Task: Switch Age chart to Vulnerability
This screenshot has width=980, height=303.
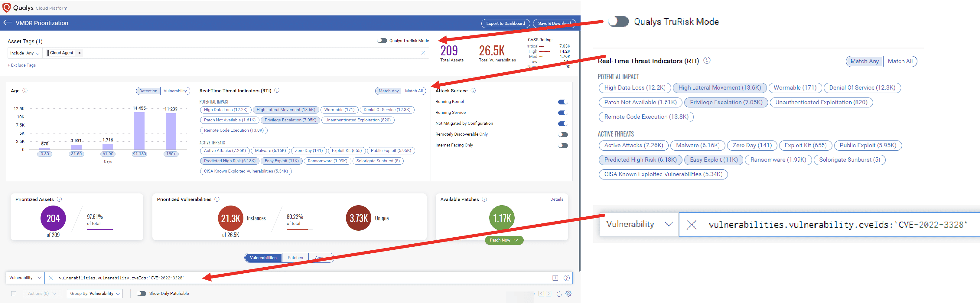Action: coord(175,91)
